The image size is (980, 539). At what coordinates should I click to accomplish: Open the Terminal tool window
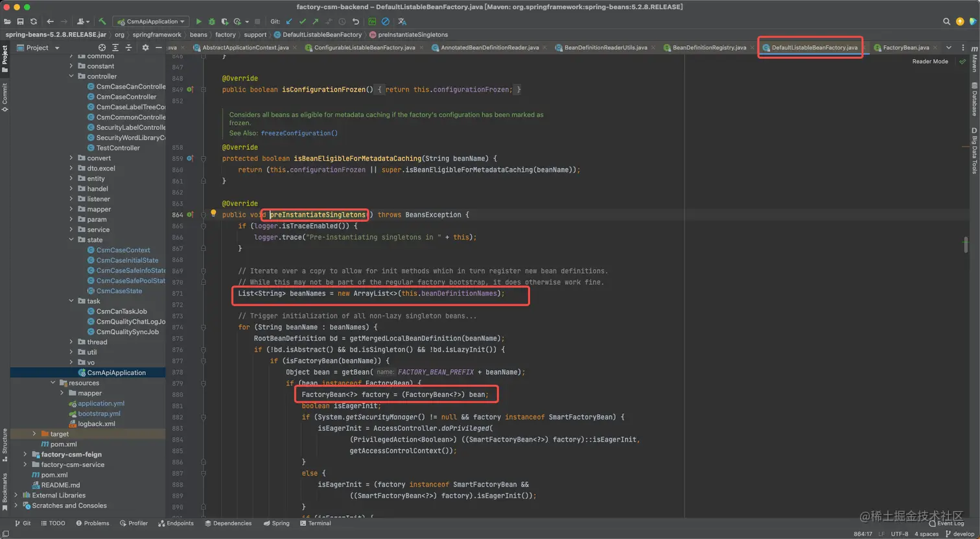[x=316, y=523]
